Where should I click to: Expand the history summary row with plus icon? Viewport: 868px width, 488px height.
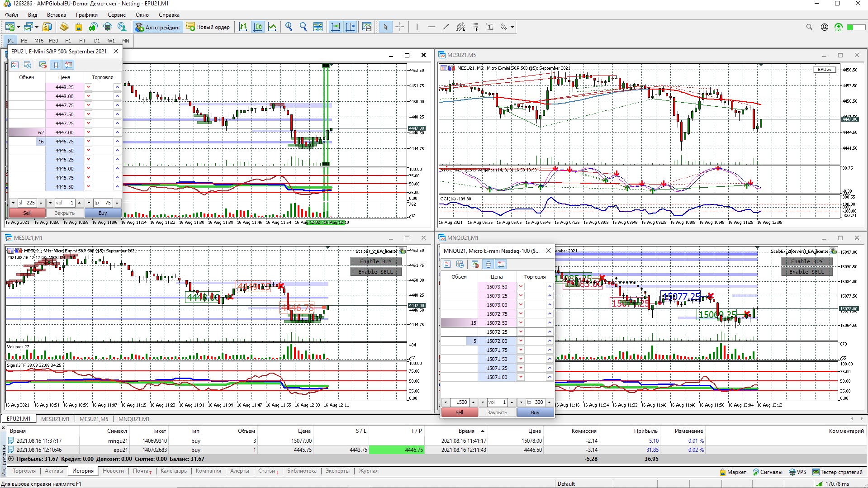pyautogui.click(x=11, y=459)
